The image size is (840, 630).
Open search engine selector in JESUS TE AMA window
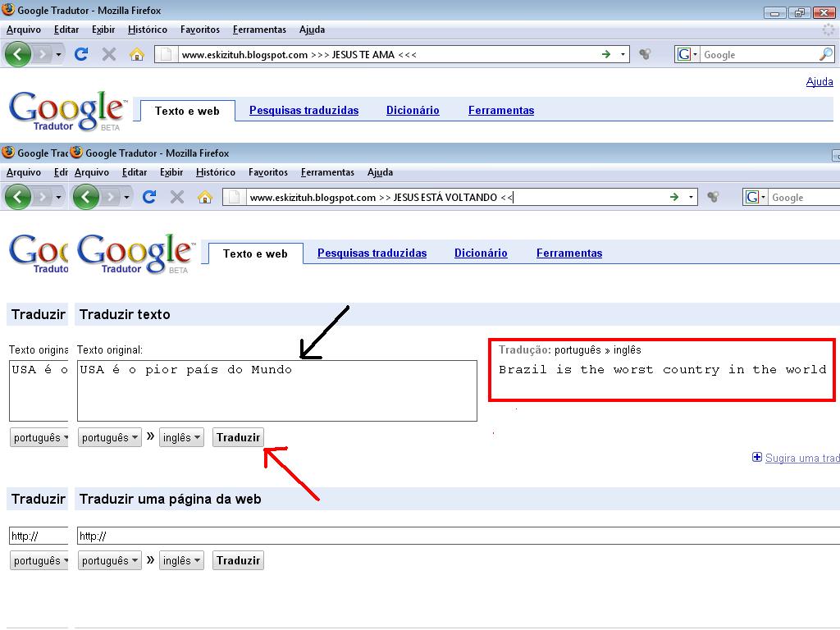[687, 54]
